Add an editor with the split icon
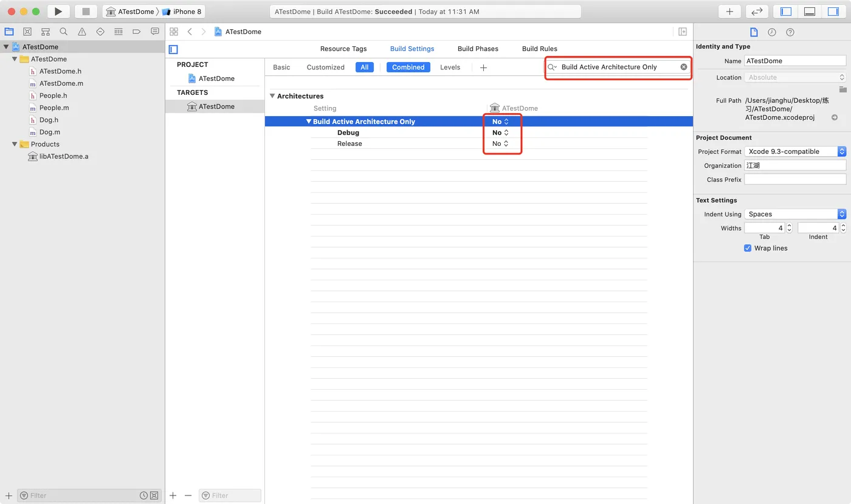 click(x=683, y=32)
